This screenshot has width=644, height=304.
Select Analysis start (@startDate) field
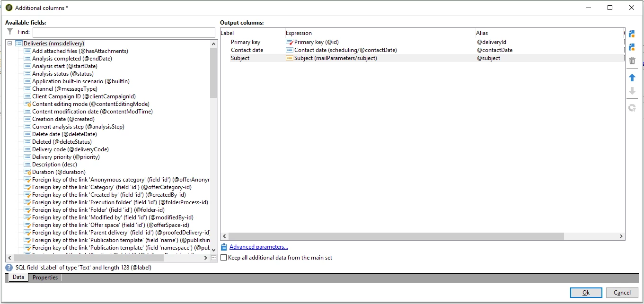point(64,66)
